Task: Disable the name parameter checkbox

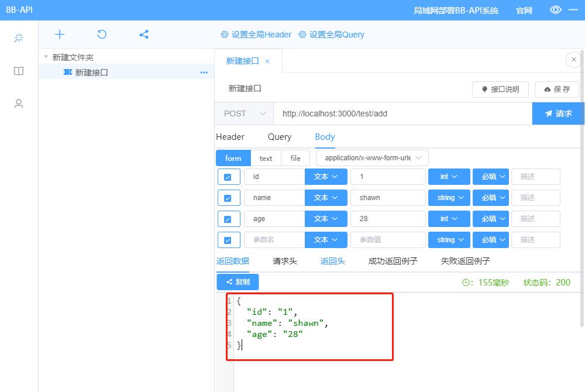Action: [x=229, y=197]
